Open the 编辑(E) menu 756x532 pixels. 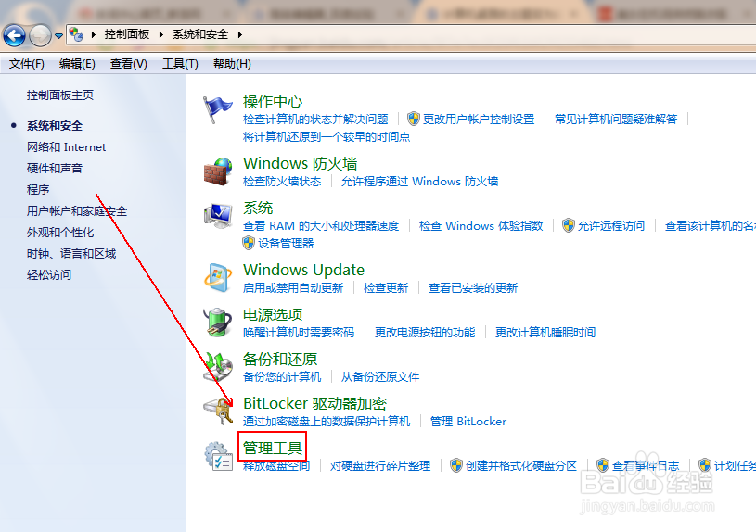(x=77, y=64)
